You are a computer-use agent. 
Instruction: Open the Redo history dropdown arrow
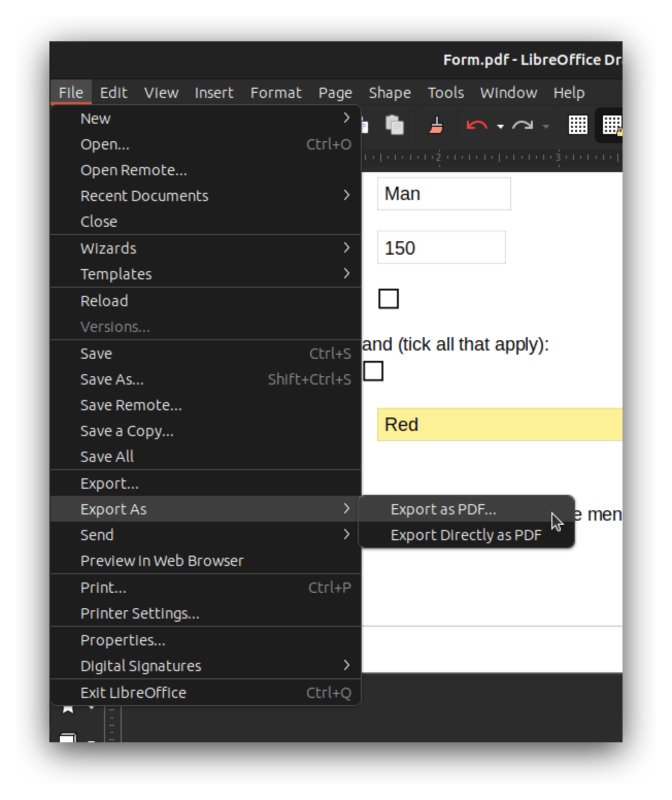click(546, 126)
